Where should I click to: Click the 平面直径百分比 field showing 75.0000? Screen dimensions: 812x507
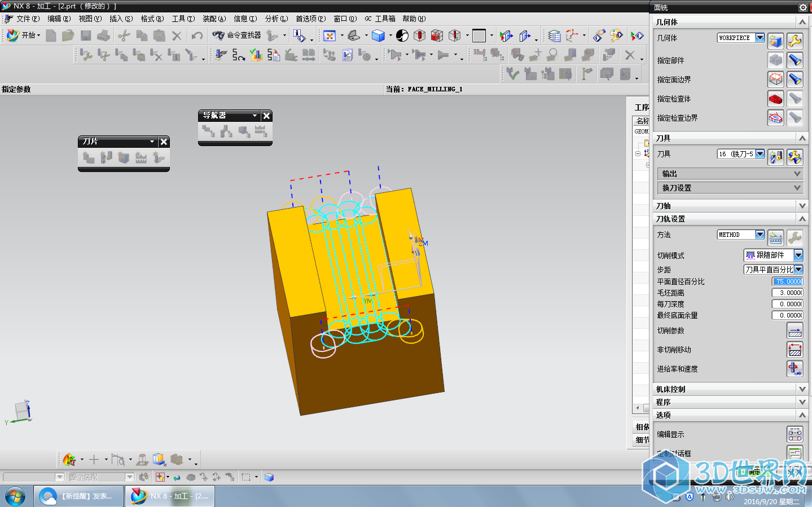pyautogui.click(x=787, y=281)
